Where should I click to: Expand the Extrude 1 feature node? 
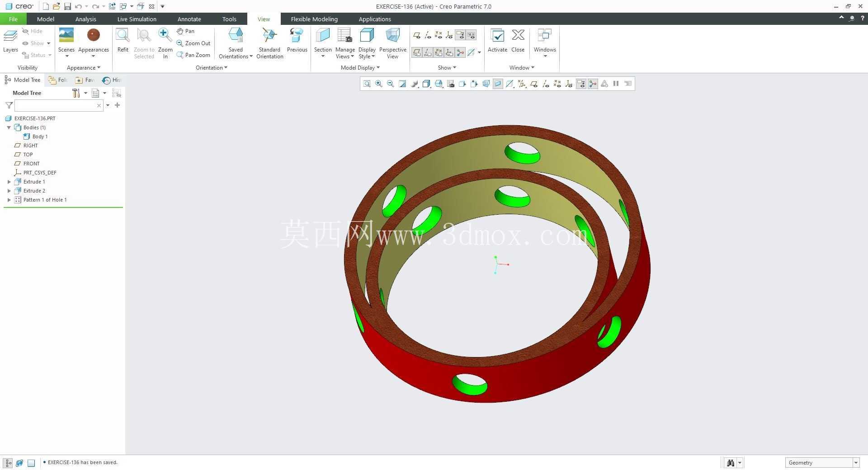point(9,182)
